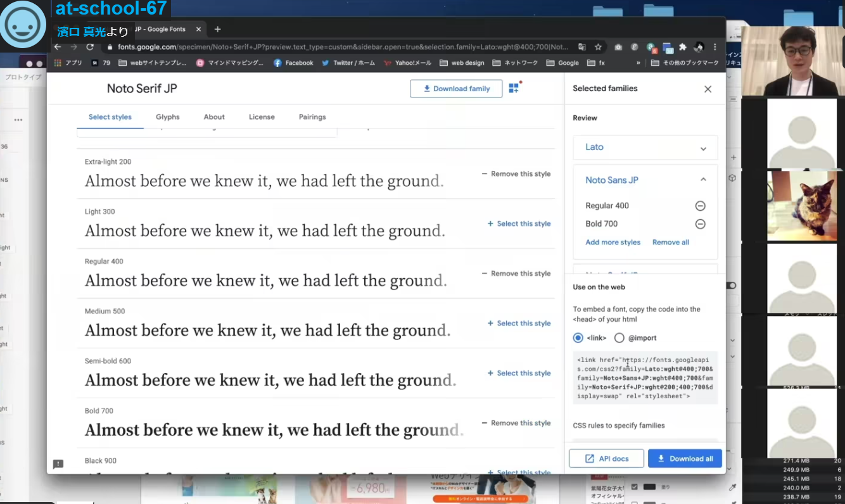Click the embed link code snippet

(645, 378)
